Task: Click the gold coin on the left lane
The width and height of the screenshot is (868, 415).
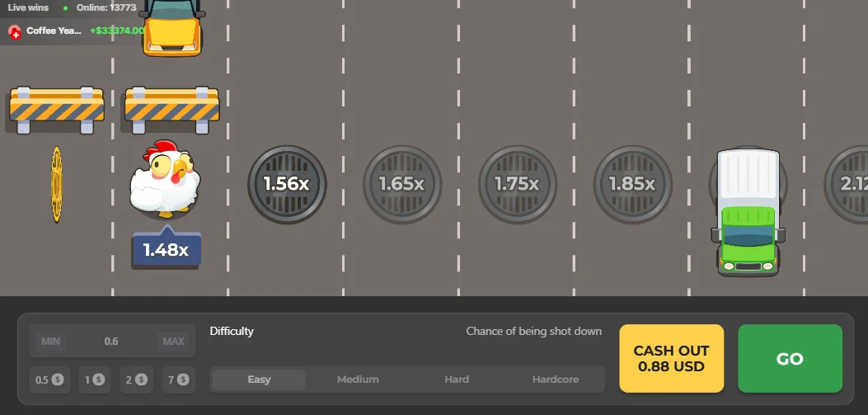Action: [56, 185]
